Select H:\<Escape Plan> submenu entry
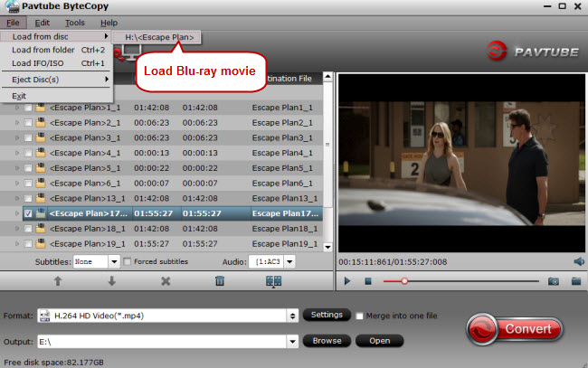This screenshot has width=588, height=368. coord(157,37)
